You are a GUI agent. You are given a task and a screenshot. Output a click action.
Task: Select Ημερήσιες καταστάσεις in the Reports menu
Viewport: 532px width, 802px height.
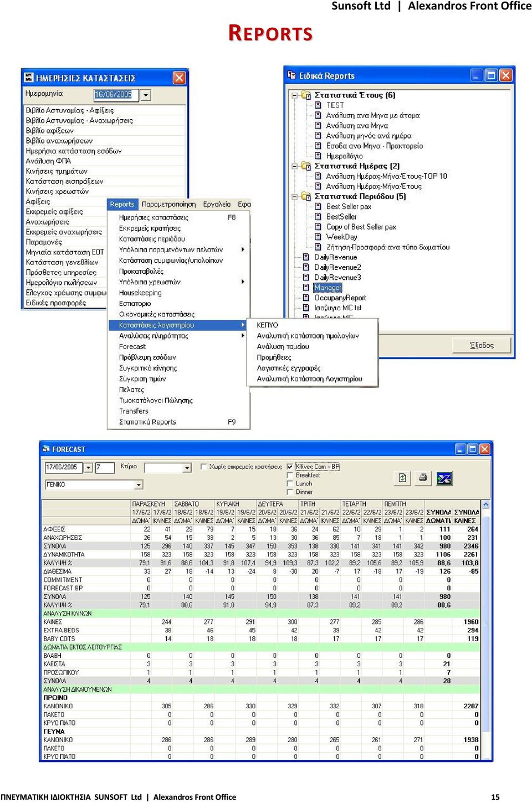click(179, 218)
